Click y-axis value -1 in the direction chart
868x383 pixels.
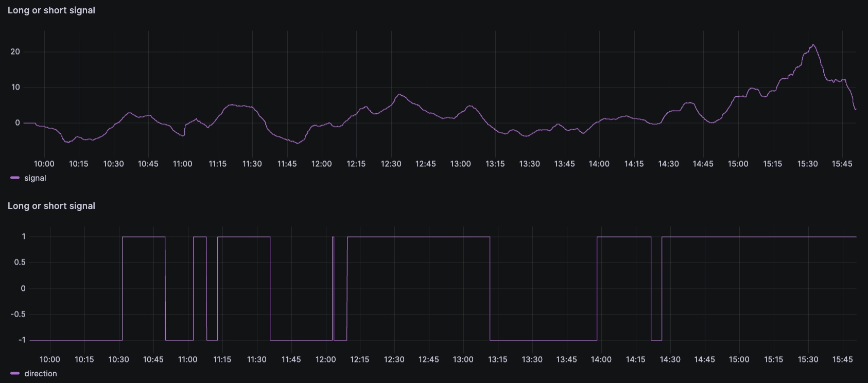[x=22, y=340]
